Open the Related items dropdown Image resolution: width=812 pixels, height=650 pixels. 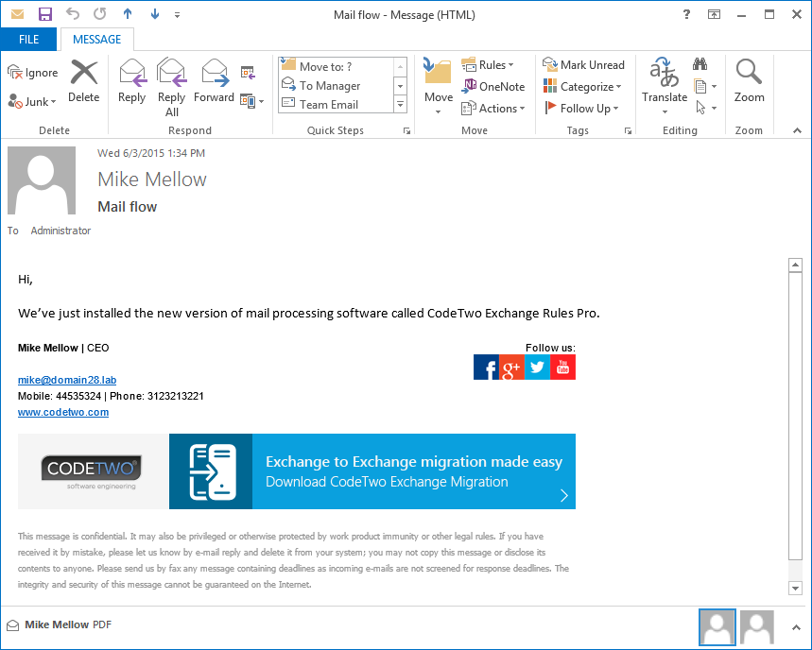(x=705, y=86)
